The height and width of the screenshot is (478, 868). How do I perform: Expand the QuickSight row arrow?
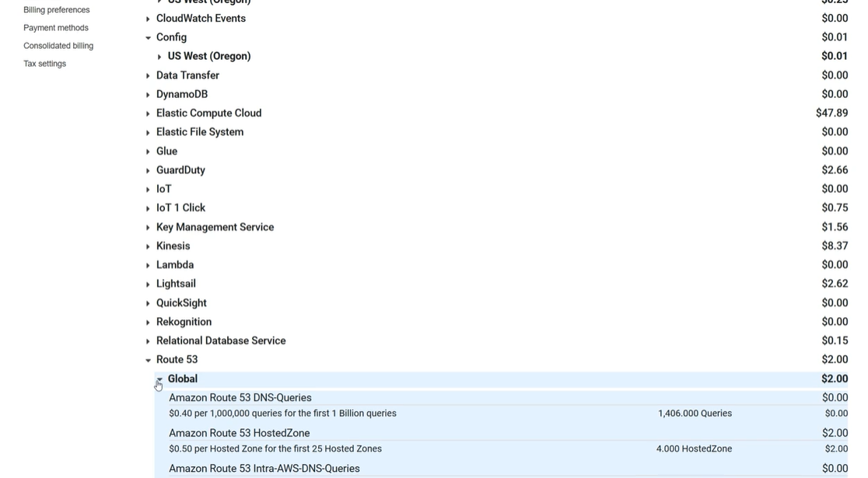click(x=148, y=303)
